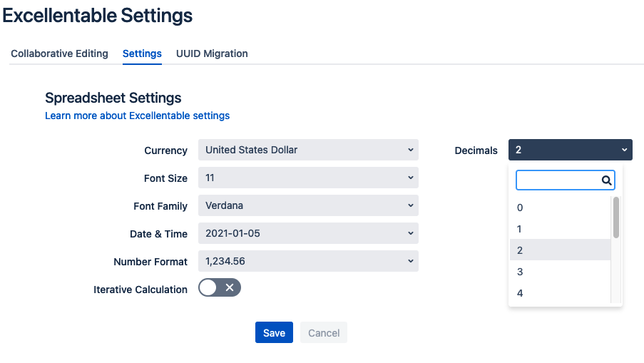Viewport: 644px width, 363px height.
Task: Choose 1 in the Decimals list
Action: pyautogui.click(x=561, y=229)
